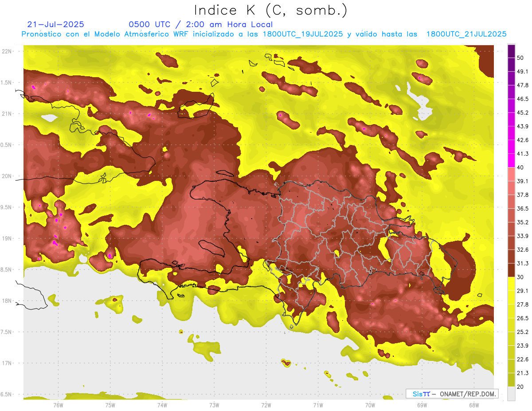Click the '1800UTC_19JUL2025' initialization time
The width and height of the screenshot is (532, 411).
pyautogui.click(x=303, y=34)
